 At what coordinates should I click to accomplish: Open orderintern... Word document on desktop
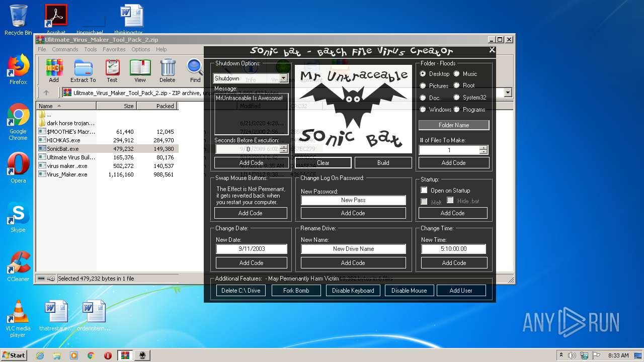95,316
